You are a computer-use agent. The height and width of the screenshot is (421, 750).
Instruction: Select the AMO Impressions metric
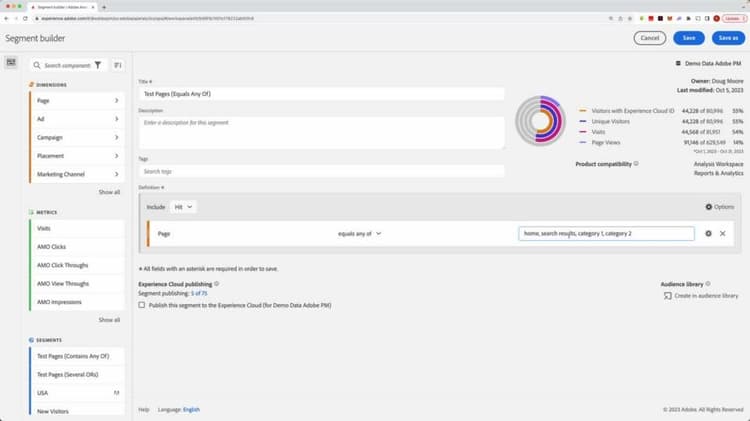(77, 302)
